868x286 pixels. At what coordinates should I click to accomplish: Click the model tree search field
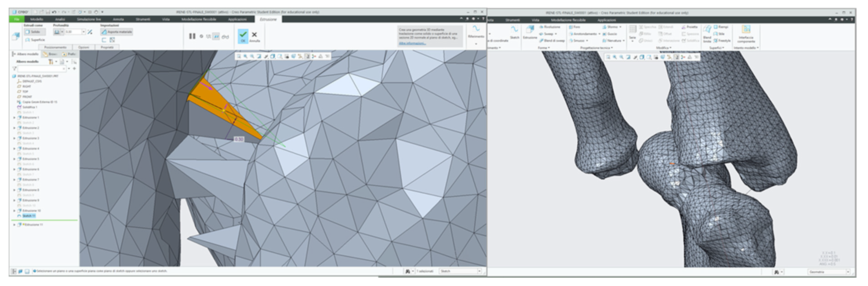coord(41,69)
